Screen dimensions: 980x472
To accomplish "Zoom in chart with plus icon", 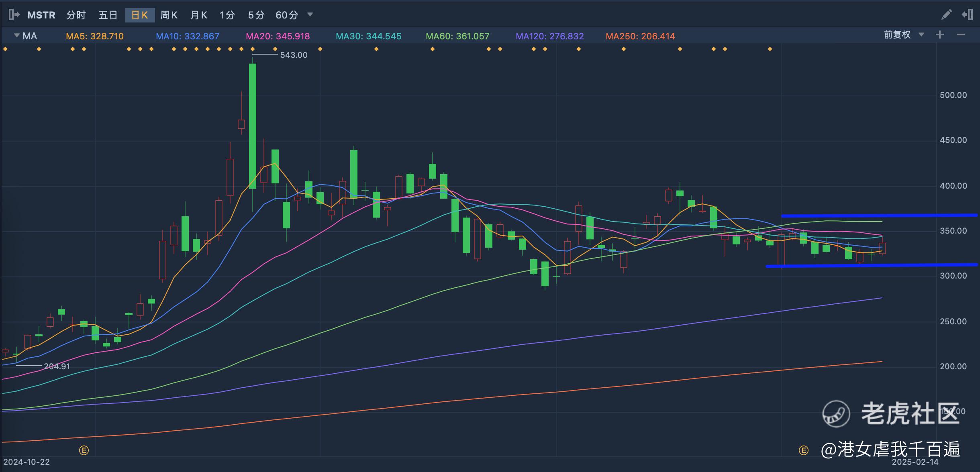I will (939, 35).
